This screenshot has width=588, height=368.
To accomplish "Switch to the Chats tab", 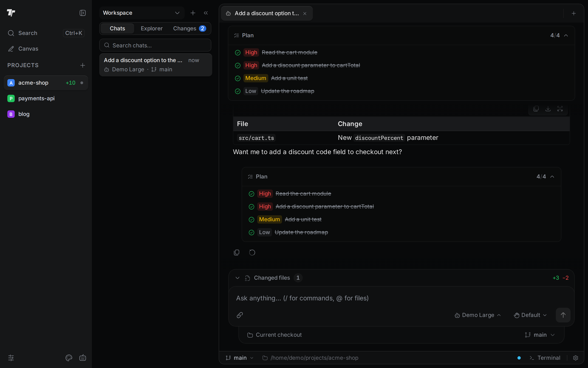I will point(117,29).
